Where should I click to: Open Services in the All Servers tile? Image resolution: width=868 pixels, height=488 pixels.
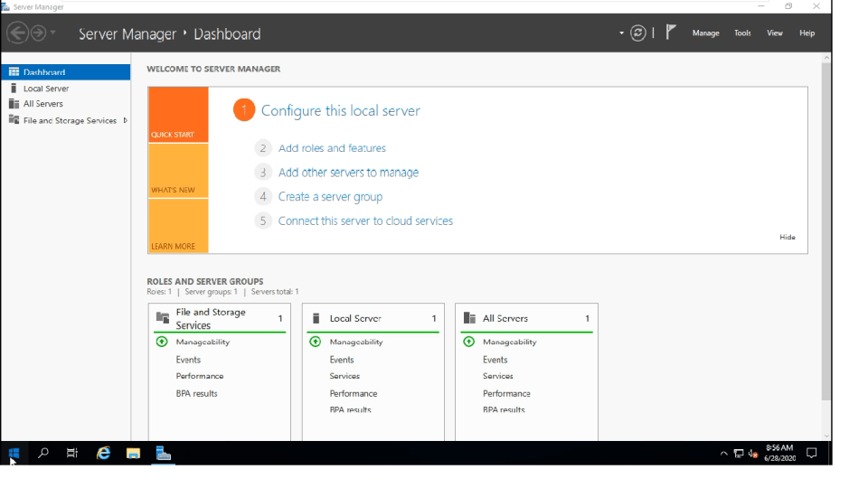point(497,376)
